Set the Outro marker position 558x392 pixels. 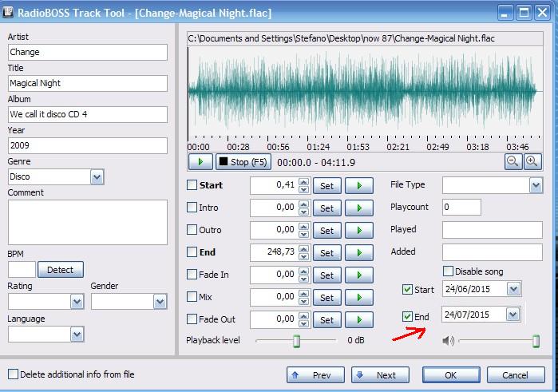point(327,231)
